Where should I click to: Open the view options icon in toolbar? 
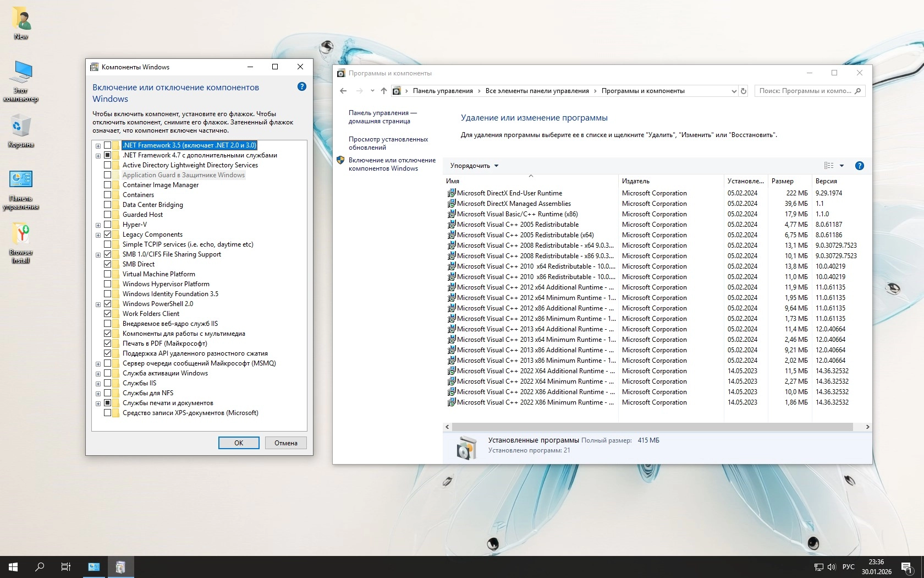pyautogui.click(x=829, y=166)
